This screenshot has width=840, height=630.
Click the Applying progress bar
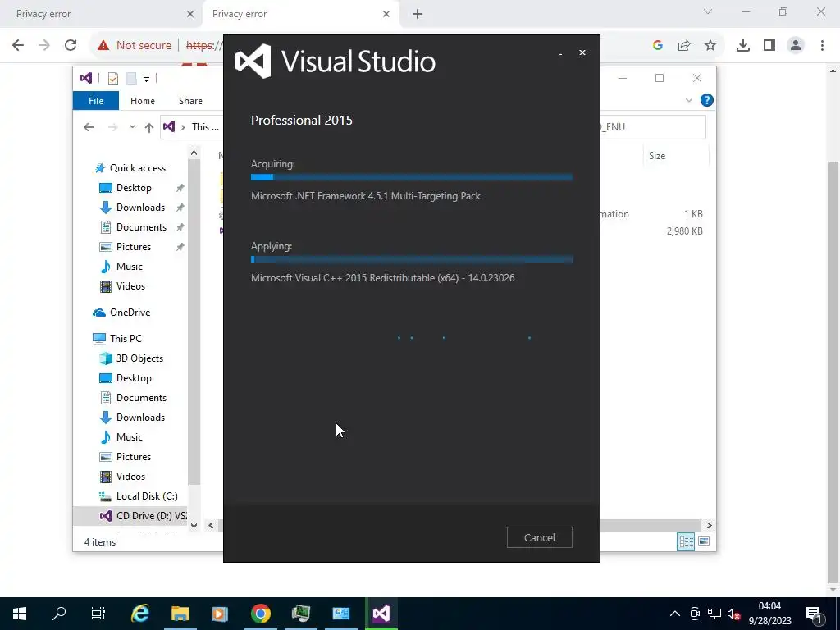pos(412,259)
